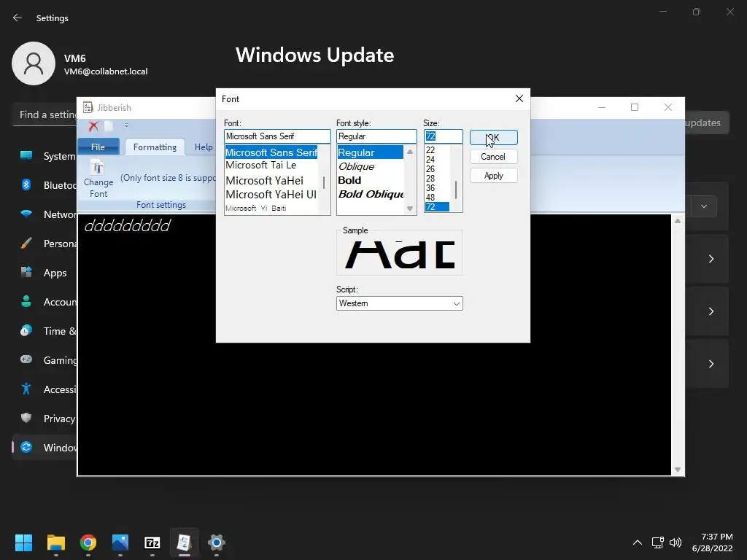Switch to the Formatting ribbon tab
The width and height of the screenshot is (747, 560).
tap(155, 147)
